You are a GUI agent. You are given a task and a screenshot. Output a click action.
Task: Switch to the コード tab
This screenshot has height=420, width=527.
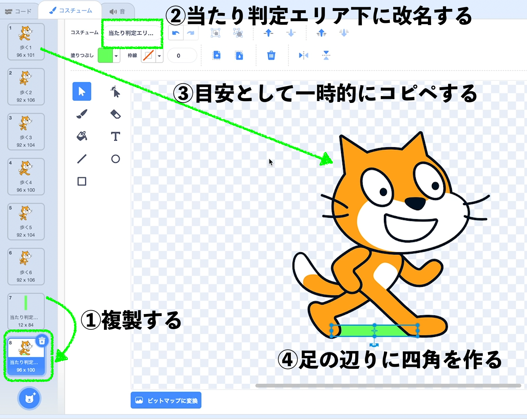[x=18, y=11]
